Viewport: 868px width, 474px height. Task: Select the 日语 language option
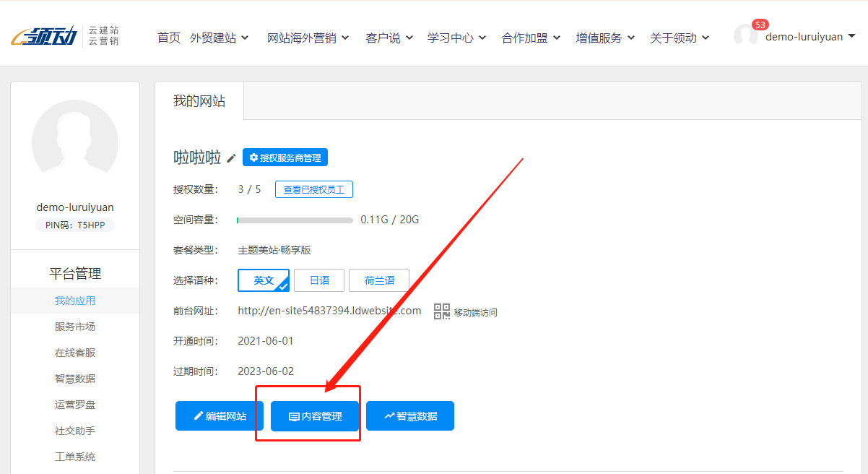[x=319, y=280]
